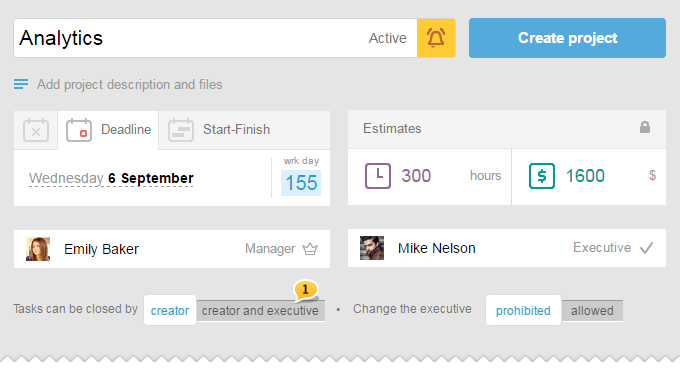Click the Executive checkmark icon
680x369 pixels.
(646, 248)
